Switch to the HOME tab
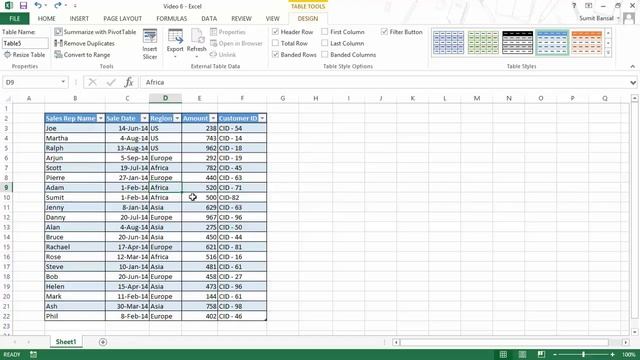 point(47,18)
